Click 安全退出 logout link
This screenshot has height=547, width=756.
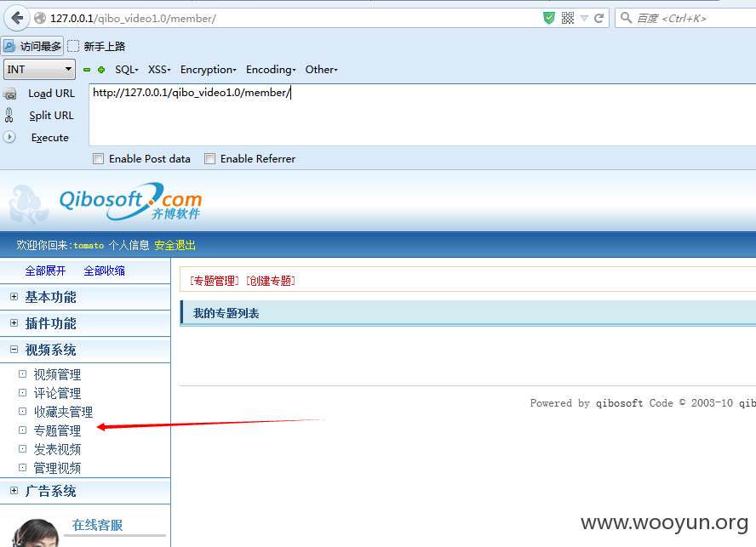[x=175, y=245]
